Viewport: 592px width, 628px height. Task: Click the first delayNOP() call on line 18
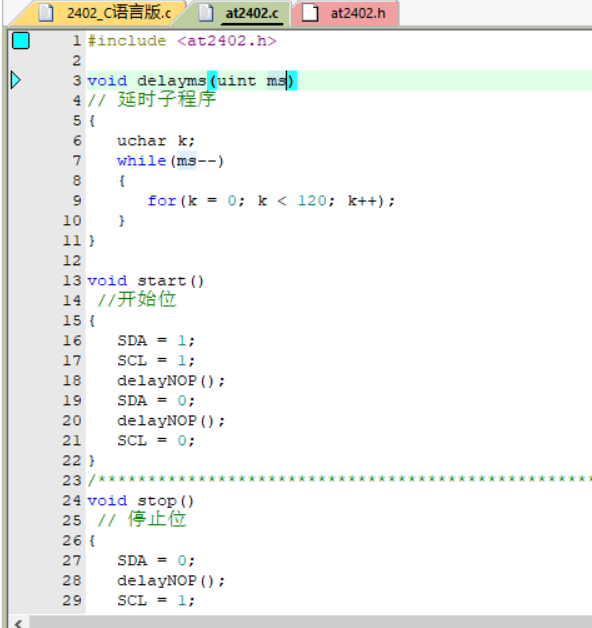click(x=171, y=381)
